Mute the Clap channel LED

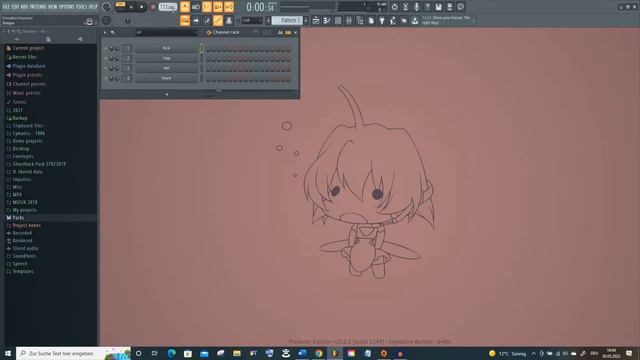pyautogui.click(x=106, y=58)
